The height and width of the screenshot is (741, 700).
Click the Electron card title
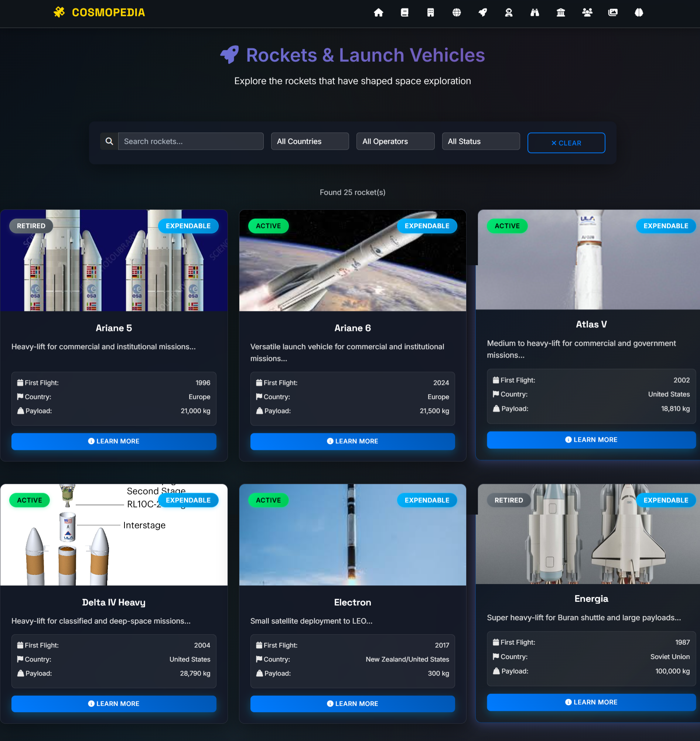pos(352,602)
